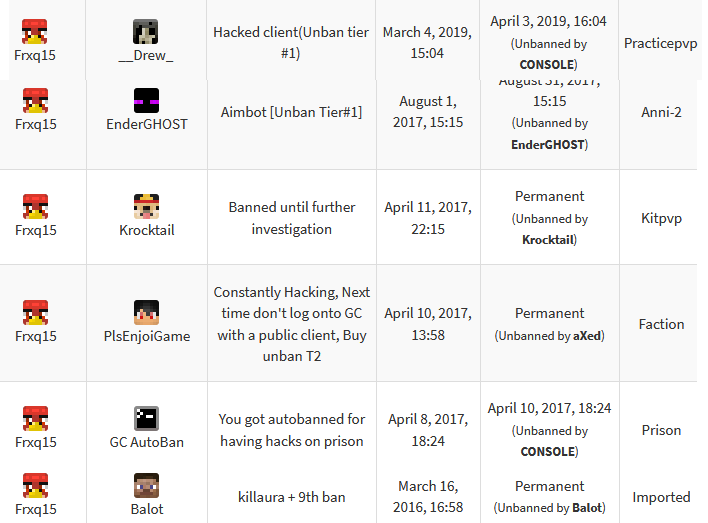Click the GC AutoBan console avatar icon
708x523 pixels.
pos(146,418)
